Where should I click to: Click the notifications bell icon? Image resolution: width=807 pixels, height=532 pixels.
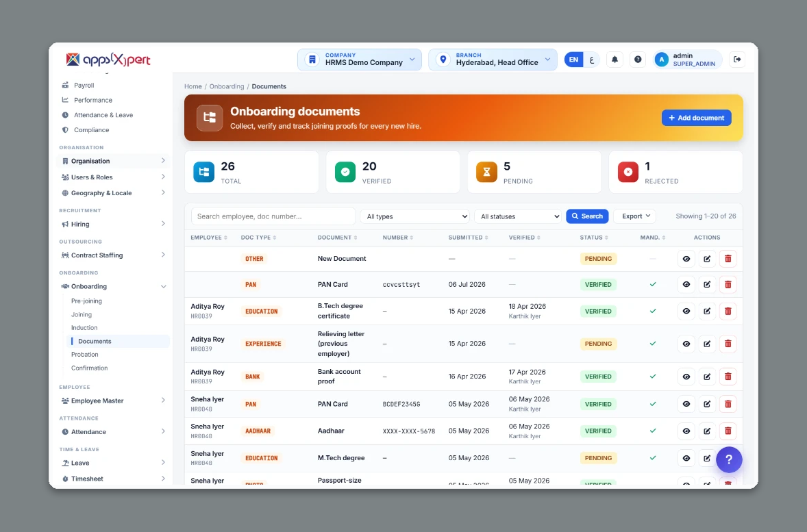point(614,60)
